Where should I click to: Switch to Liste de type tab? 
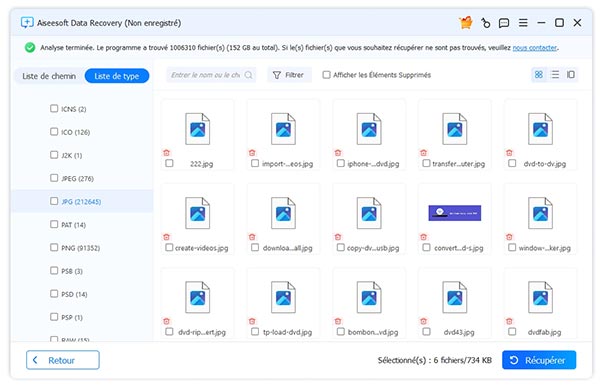(x=117, y=76)
